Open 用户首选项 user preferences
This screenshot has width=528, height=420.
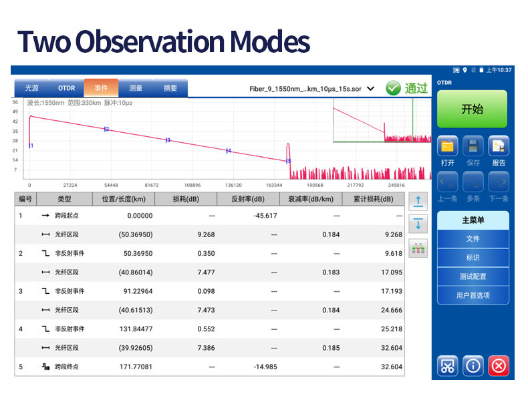473,295
